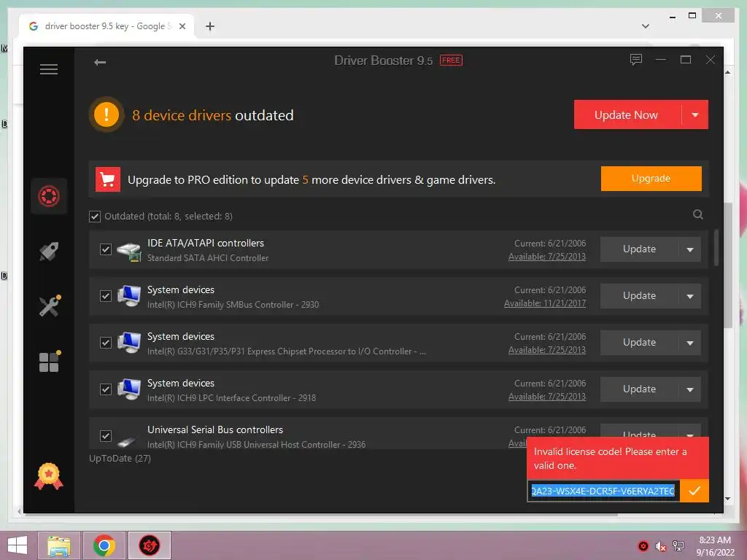The height and width of the screenshot is (560, 747).
Task: Expand the UpToDate (27) section
Action: coord(120,459)
